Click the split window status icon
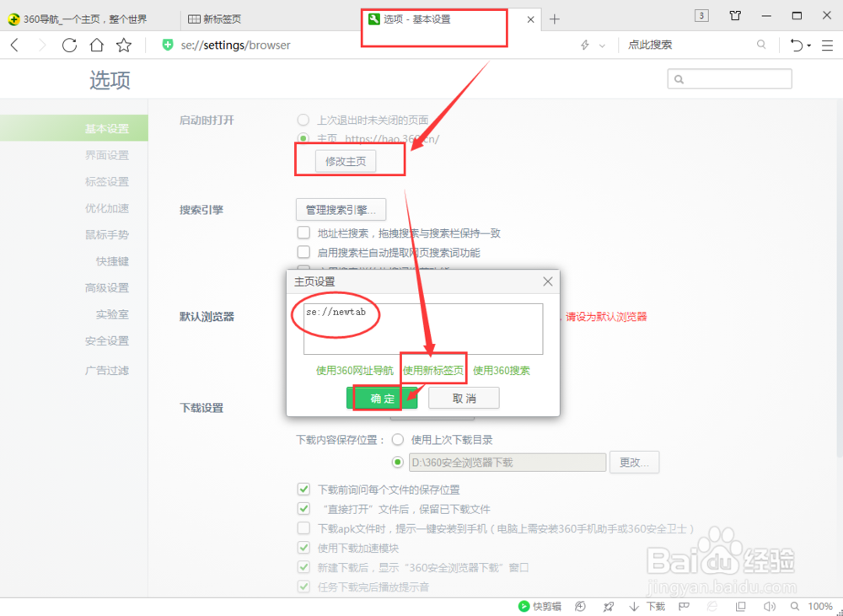 coord(741,607)
